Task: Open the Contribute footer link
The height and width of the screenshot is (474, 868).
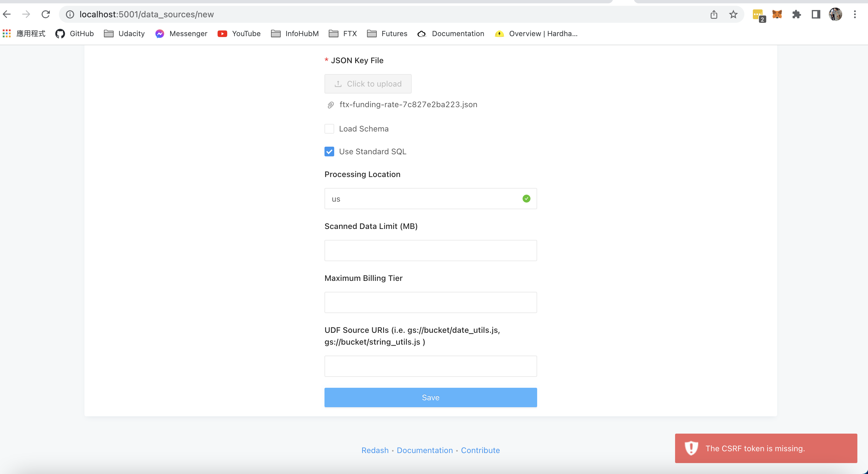Action: coord(481,450)
